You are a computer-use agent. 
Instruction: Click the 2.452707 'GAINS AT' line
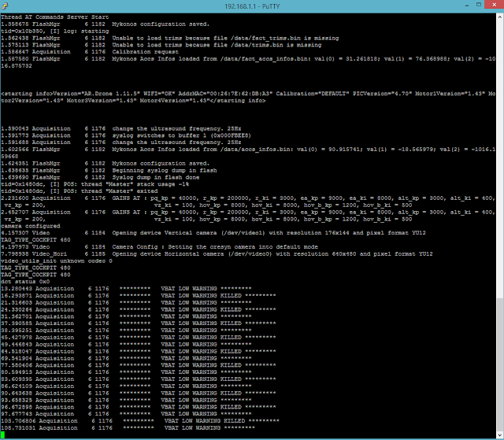click(248, 213)
